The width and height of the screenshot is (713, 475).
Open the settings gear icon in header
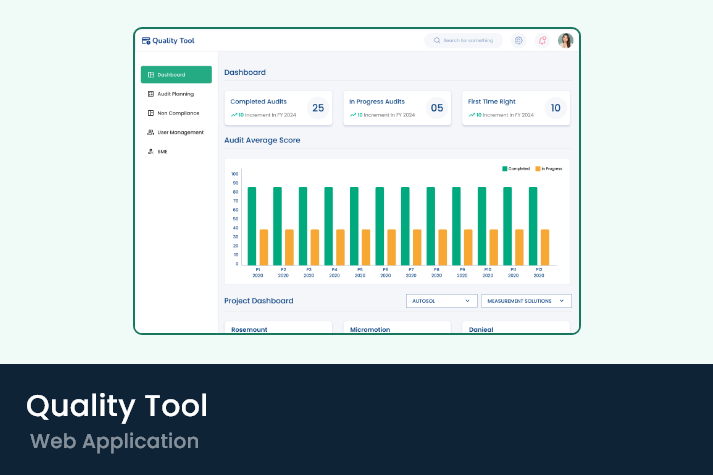518,41
